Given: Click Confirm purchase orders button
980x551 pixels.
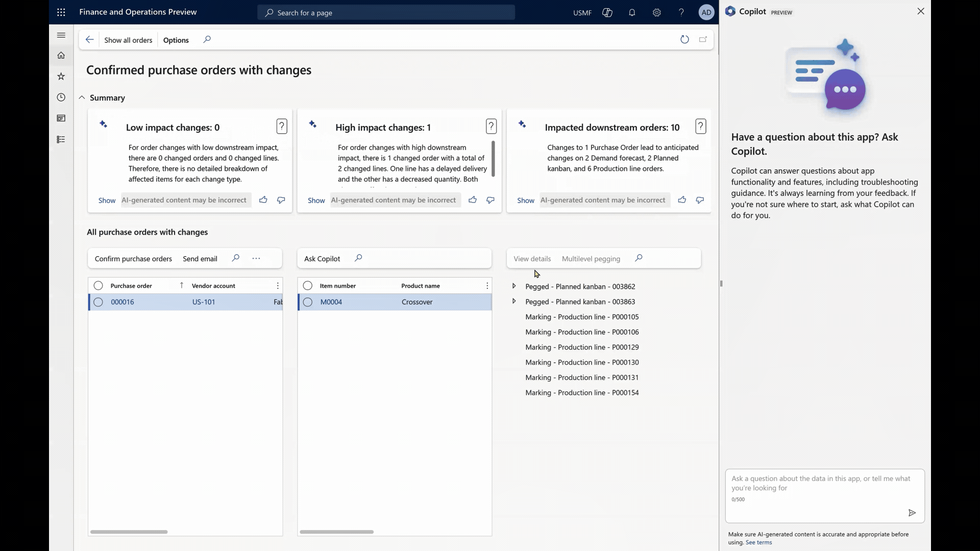Looking at the screenshot, I should tap(133, 259).
